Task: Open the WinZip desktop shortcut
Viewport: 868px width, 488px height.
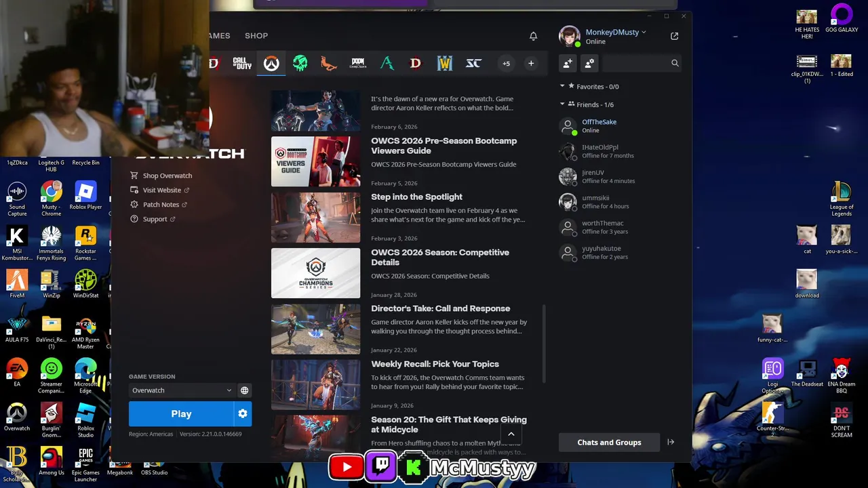Action: 51,285
